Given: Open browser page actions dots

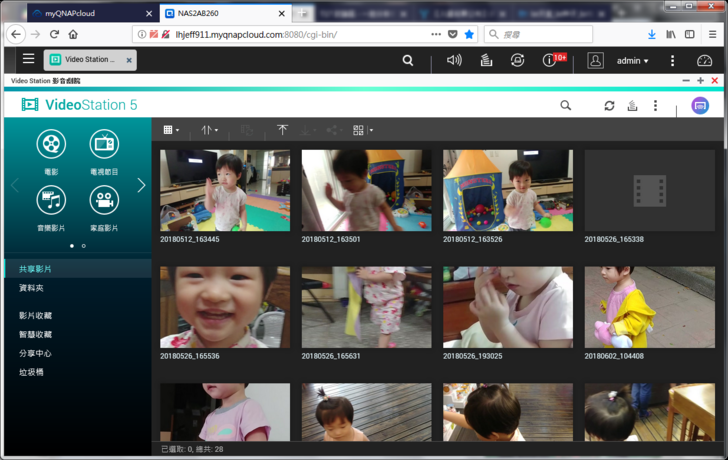Looking at the screenshot, I should [x=436, y=34].
